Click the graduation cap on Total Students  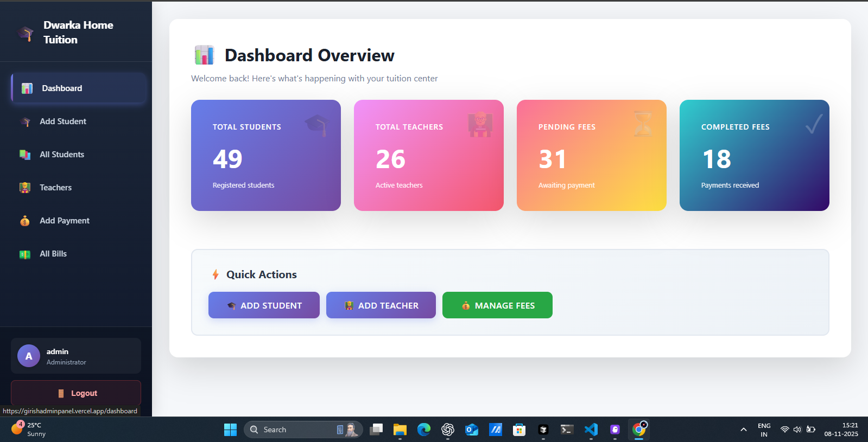point(317,125)
